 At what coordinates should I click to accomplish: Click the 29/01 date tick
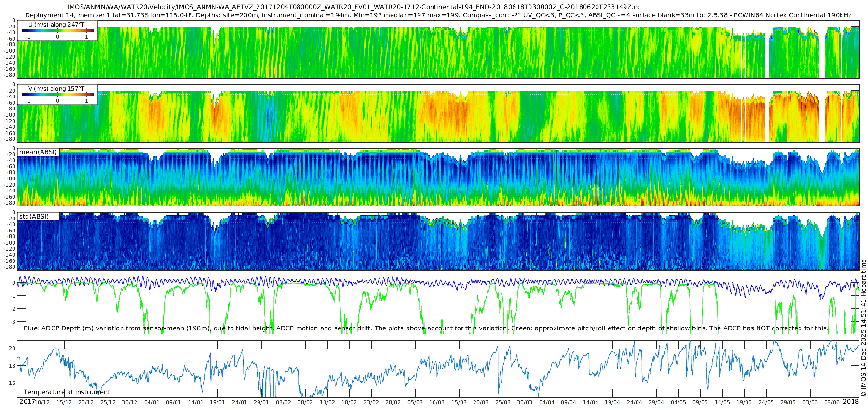(x=261, y=402)
